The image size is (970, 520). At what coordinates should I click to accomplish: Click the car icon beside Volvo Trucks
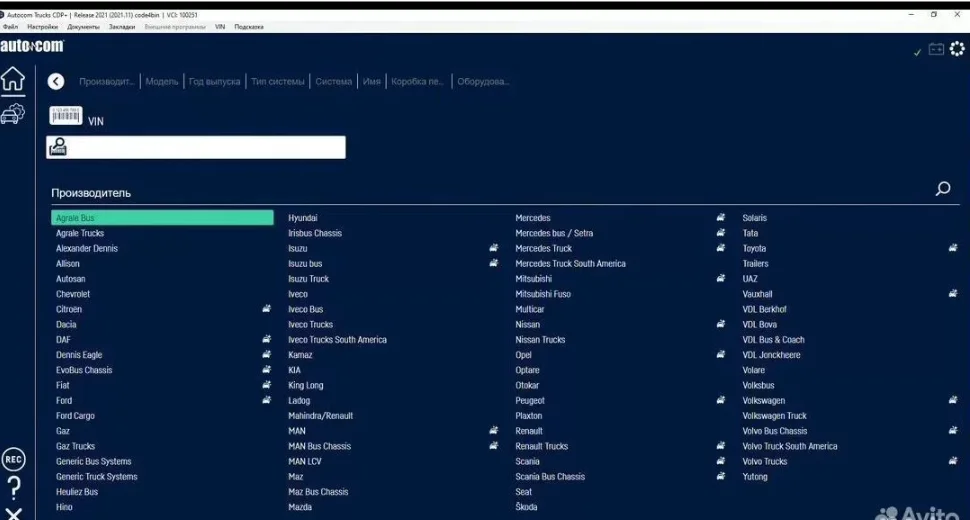coord(953,461)
